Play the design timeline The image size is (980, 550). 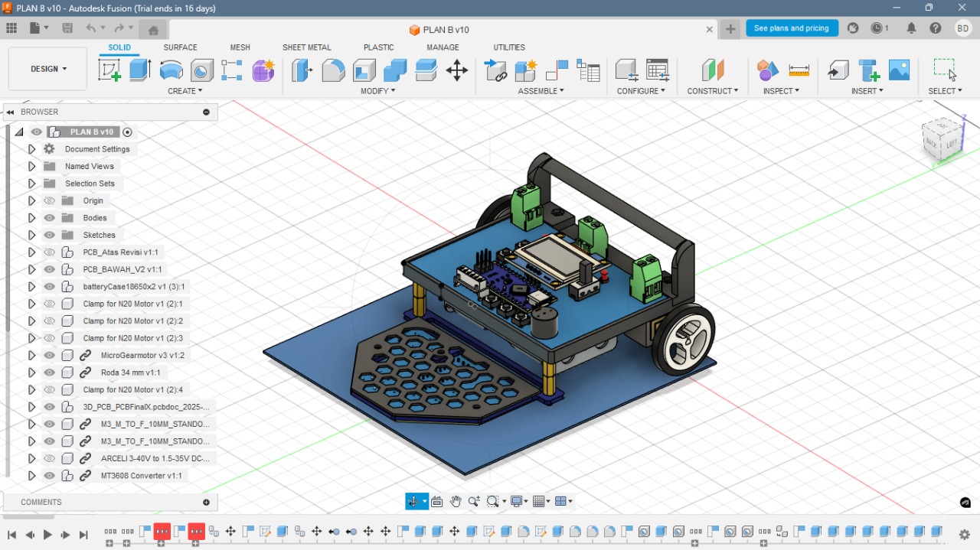[47, 535]
